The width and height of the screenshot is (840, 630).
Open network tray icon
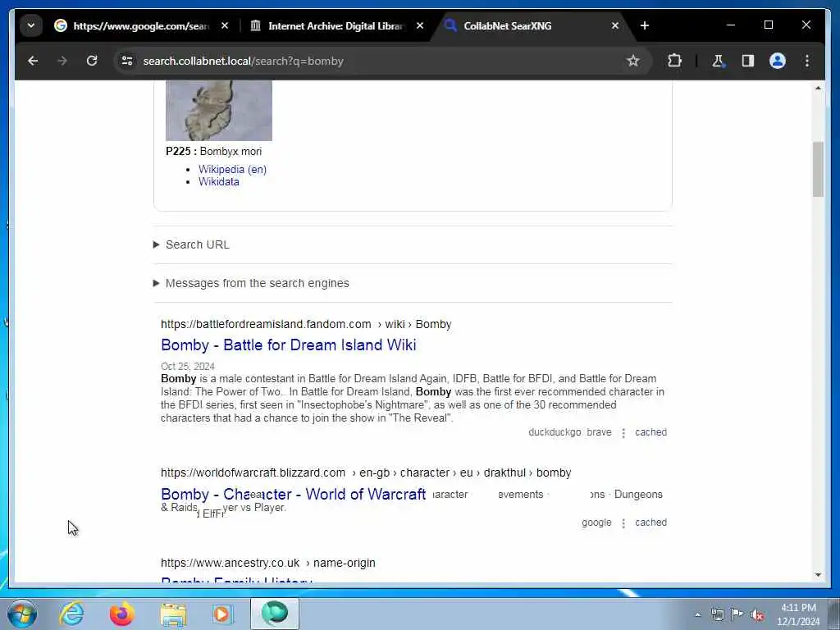click(717, 615)
